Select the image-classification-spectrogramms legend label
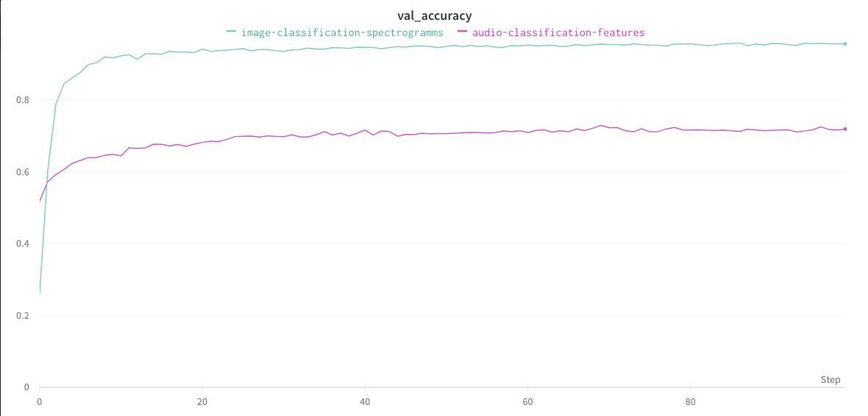This screenshot has width=868, height=416. coord(342,32)
